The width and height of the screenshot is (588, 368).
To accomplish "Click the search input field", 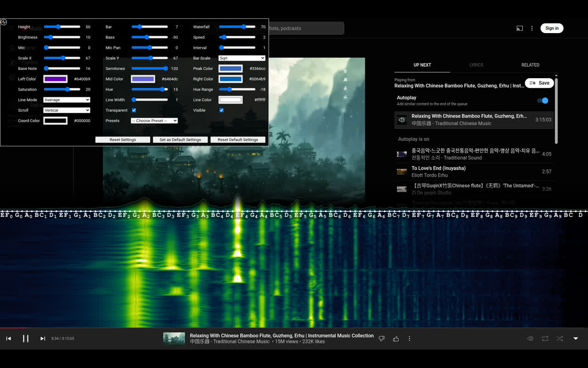I will (306, 28).
